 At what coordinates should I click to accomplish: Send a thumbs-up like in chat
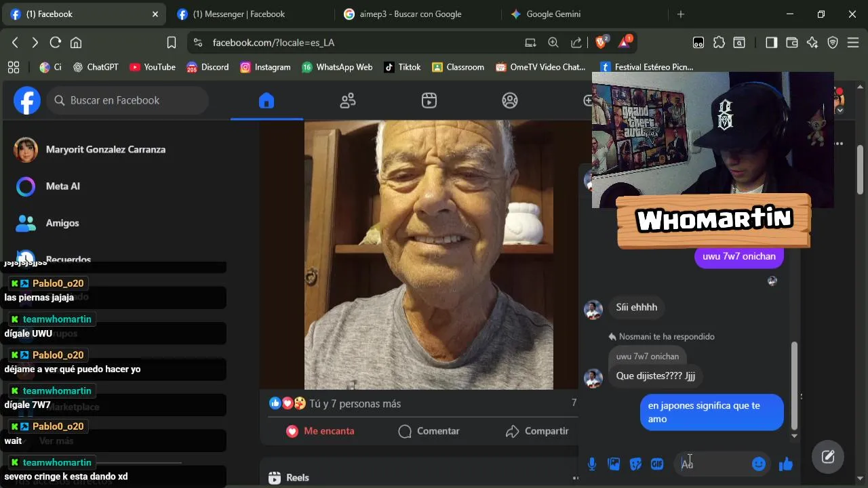point(786,464)
